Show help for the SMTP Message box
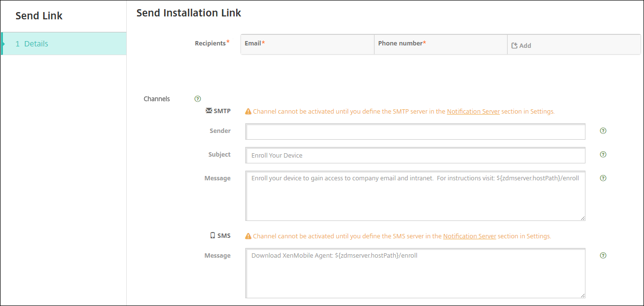This screenshot has height=306, width=644. tap(603, 178)
